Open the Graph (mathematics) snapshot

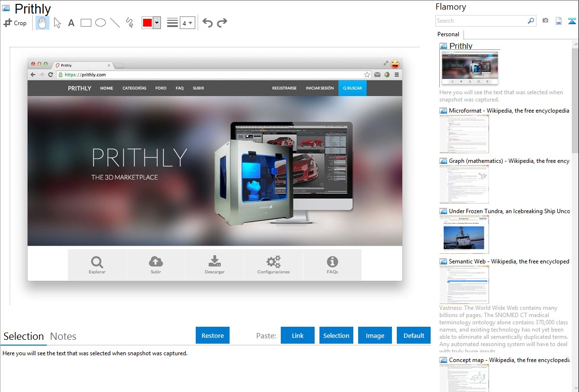[509, 161]
